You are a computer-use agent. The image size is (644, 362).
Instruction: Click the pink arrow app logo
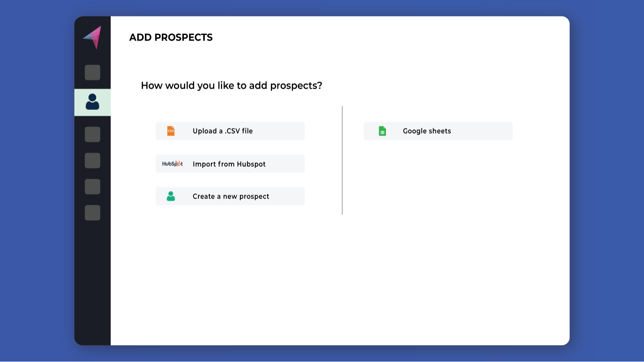tap(93, 37)
